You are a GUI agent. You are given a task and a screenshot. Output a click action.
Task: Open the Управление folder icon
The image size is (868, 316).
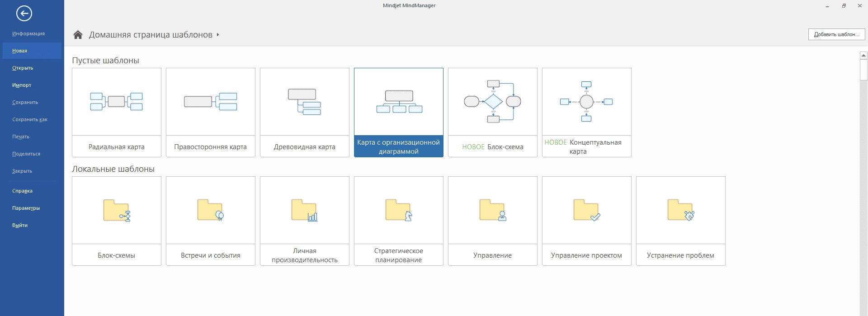click(x=493, y=210)
